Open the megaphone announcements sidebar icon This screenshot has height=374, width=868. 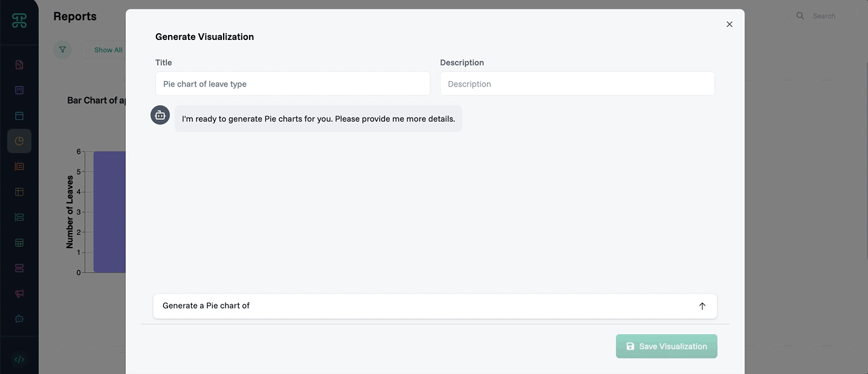pos(19,294)
